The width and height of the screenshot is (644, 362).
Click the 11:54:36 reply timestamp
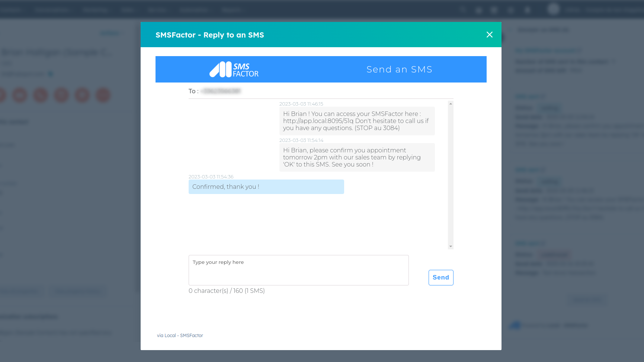click(211, 177)
